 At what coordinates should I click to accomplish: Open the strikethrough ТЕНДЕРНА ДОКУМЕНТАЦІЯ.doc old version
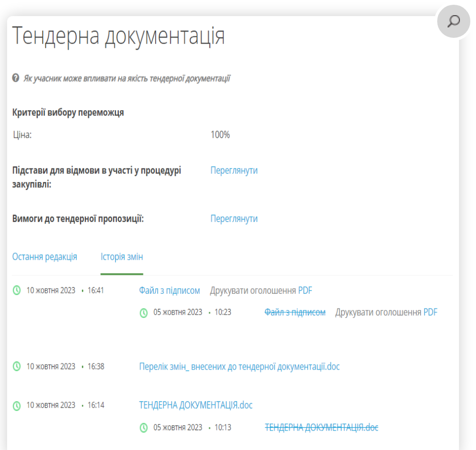(x=321, y=428)
